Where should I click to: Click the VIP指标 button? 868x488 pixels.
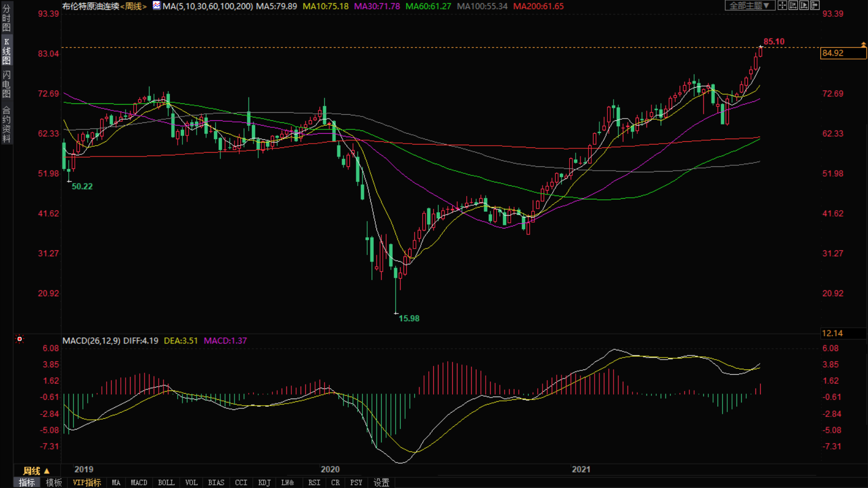(87, 483)
